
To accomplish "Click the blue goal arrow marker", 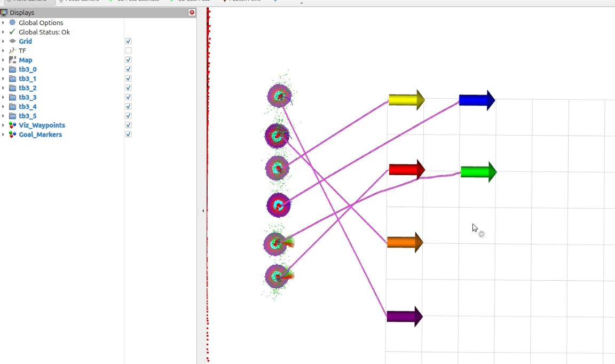I will [476, 100].
